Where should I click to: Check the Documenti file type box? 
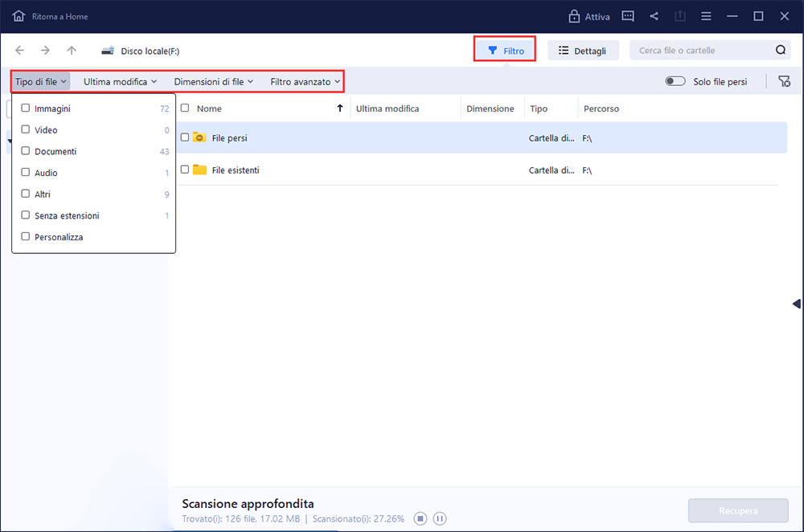tap(25, 151)
